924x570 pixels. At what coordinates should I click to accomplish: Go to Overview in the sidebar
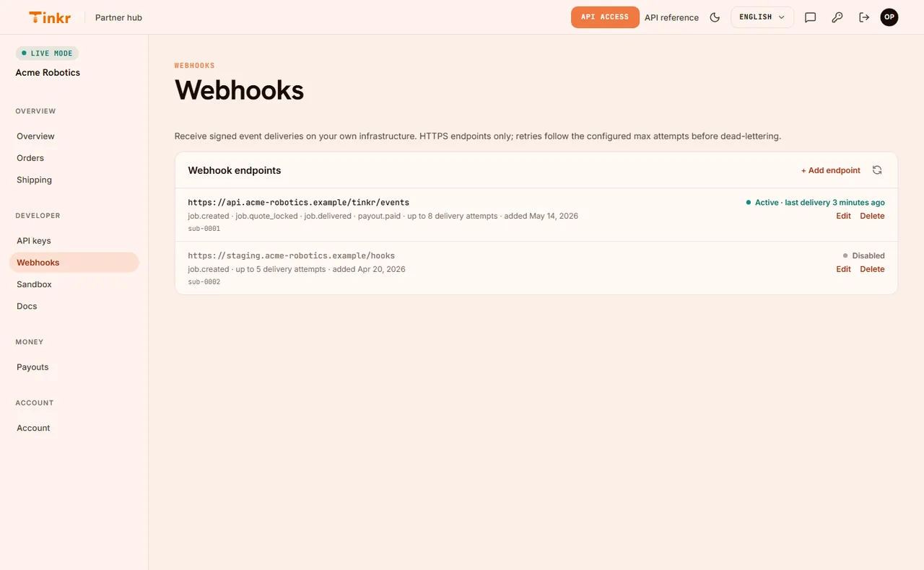tap(74, 136)
